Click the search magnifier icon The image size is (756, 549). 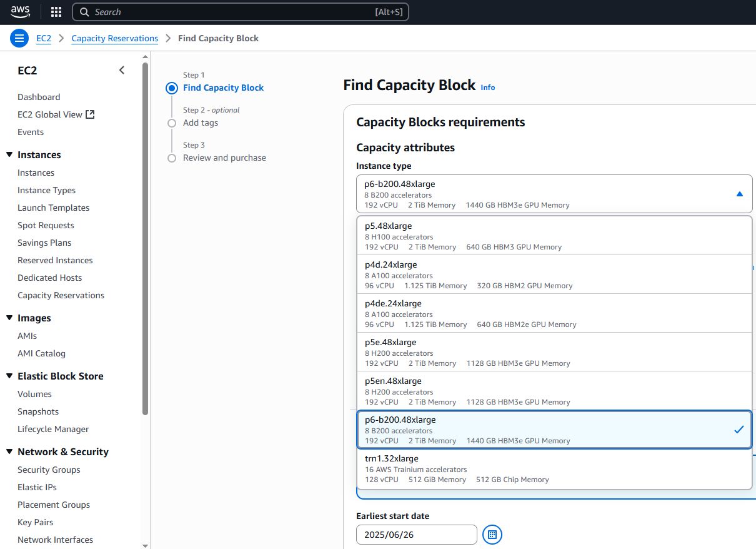[84, 12]
